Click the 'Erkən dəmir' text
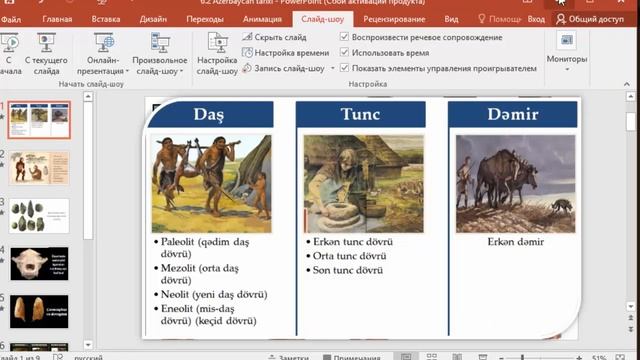Screen dimensions: 640x360 pyautogui.click(x=516, y=242)
